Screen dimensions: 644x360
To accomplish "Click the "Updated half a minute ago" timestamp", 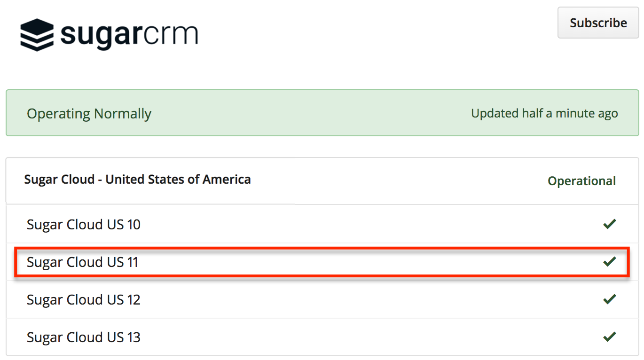I will [544, 114].
